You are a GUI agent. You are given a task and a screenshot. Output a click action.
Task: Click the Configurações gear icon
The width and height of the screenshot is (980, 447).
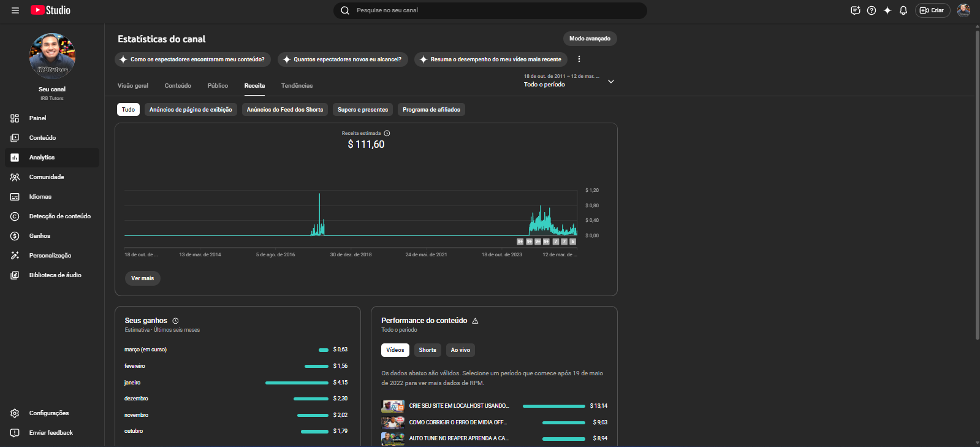[x=15, y=413]
